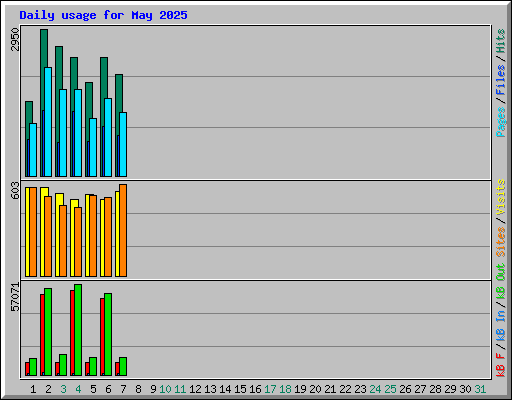Viewport: 512px width, 400px height.
Task: Click day 5 on the x-axis
Action: tap(93, 389)
